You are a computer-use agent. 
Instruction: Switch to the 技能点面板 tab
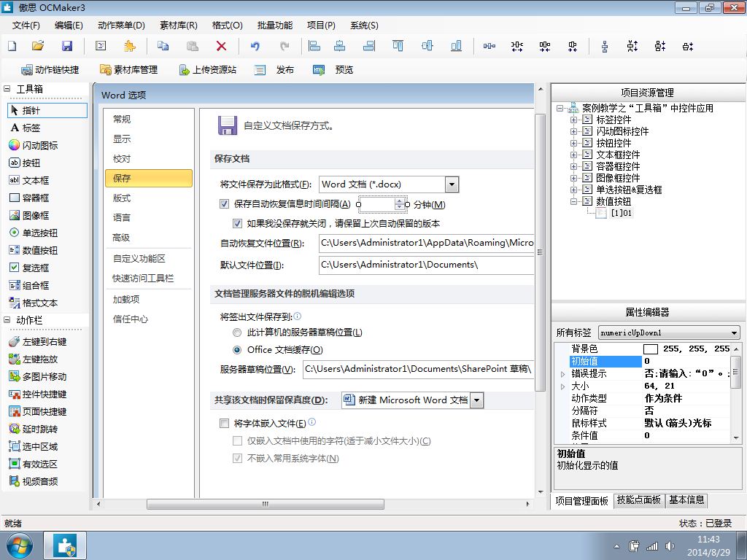[638, 500]
